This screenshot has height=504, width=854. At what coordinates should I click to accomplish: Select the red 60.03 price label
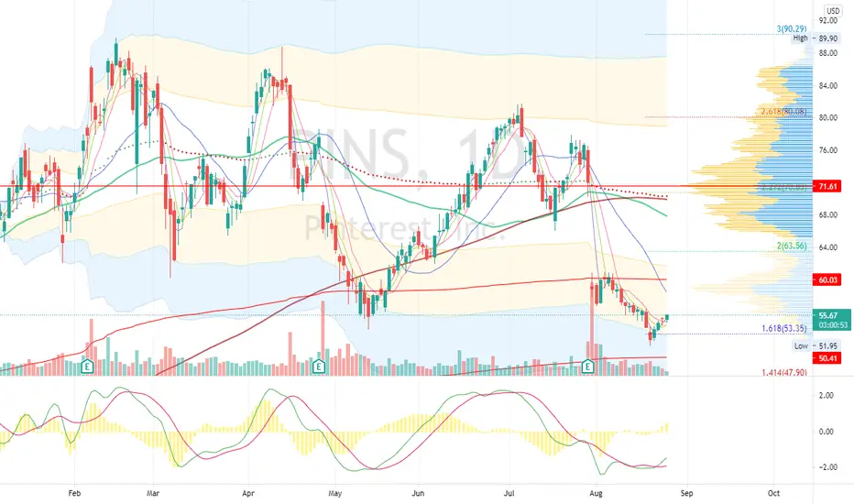click(827, 280)
